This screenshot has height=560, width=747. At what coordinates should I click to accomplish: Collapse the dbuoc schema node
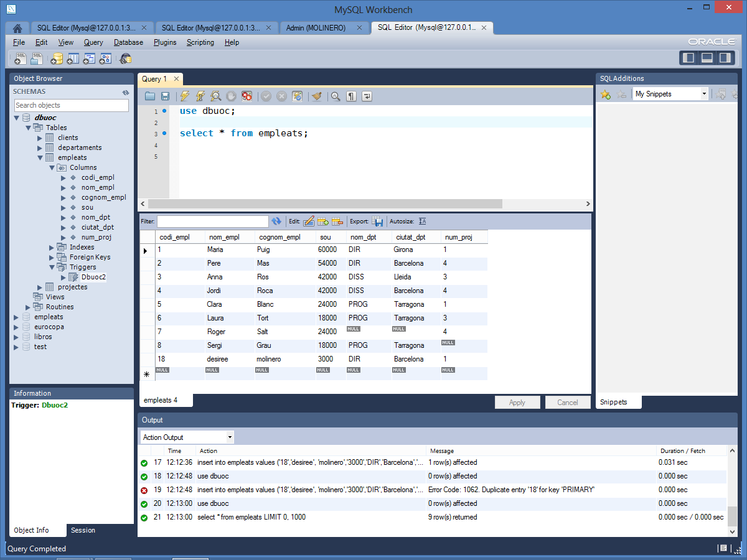pos(17,118)
